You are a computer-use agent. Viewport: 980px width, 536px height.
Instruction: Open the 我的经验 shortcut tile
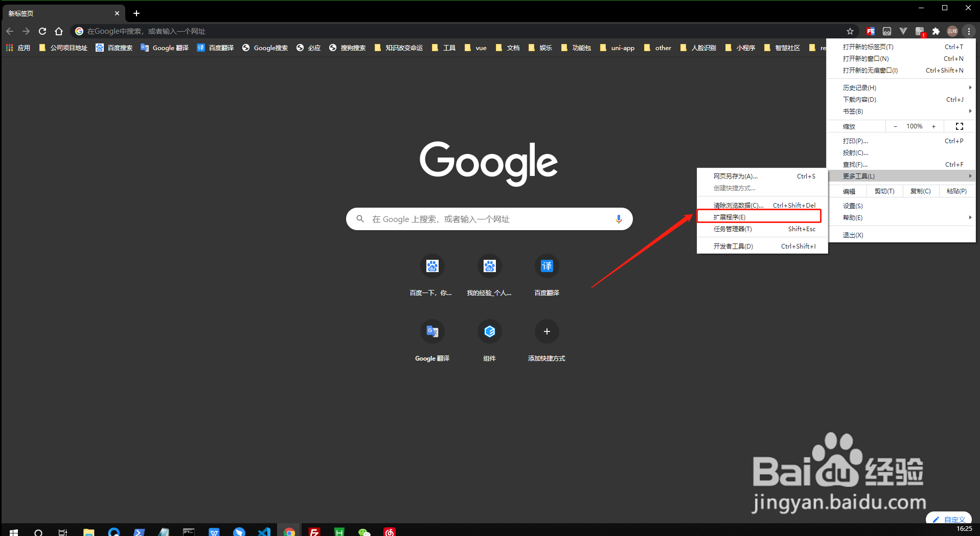point(489,275)
